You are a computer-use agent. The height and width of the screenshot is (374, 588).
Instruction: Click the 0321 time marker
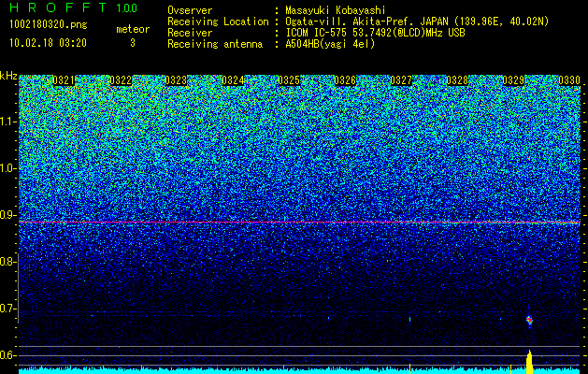pyautogui.click(x=64, y=80)
